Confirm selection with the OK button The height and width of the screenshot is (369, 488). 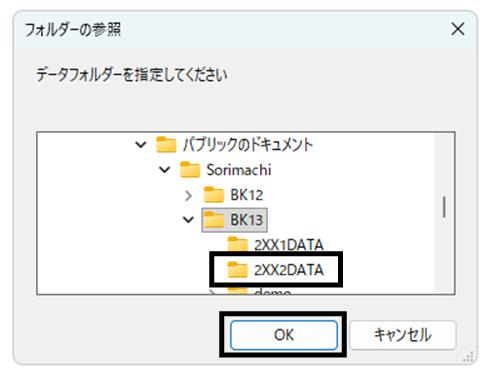pos(284,335)
